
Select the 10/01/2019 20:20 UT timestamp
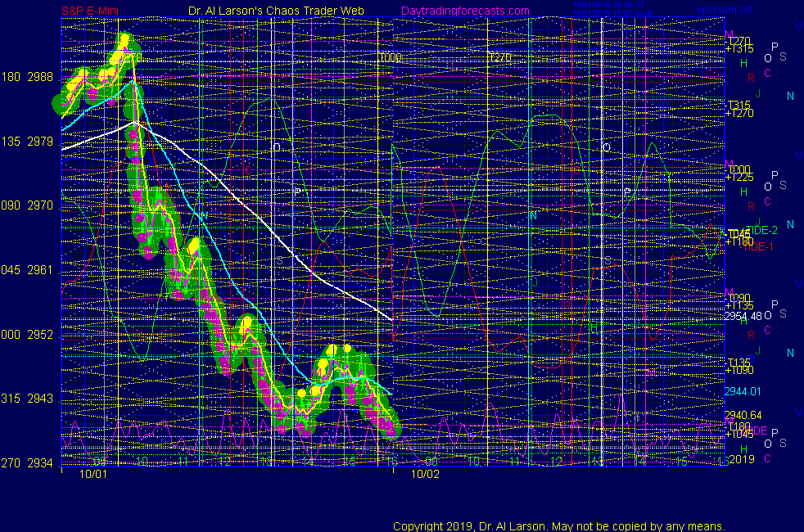click(x=608, y=5)
